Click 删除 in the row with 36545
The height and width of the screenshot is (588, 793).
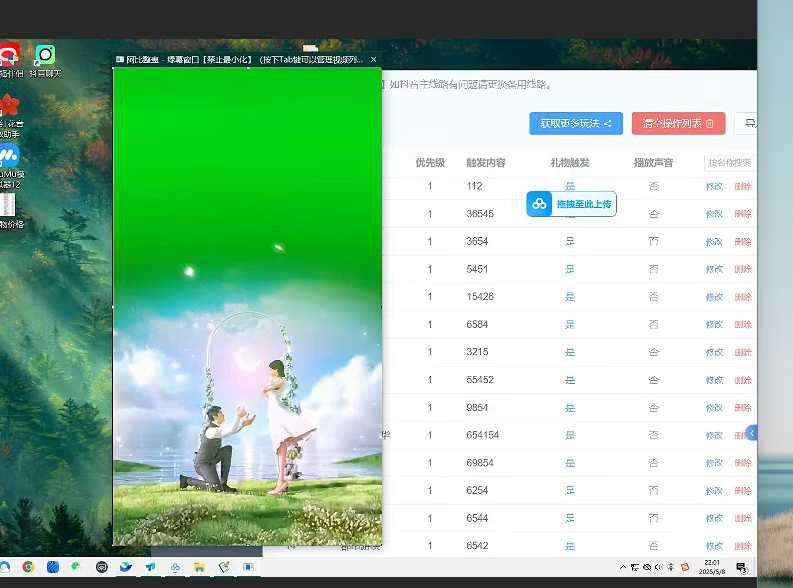click(743, 214)
